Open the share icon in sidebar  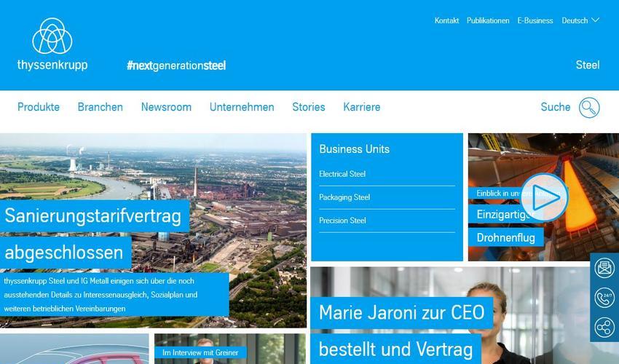click(x=604, y=328)
